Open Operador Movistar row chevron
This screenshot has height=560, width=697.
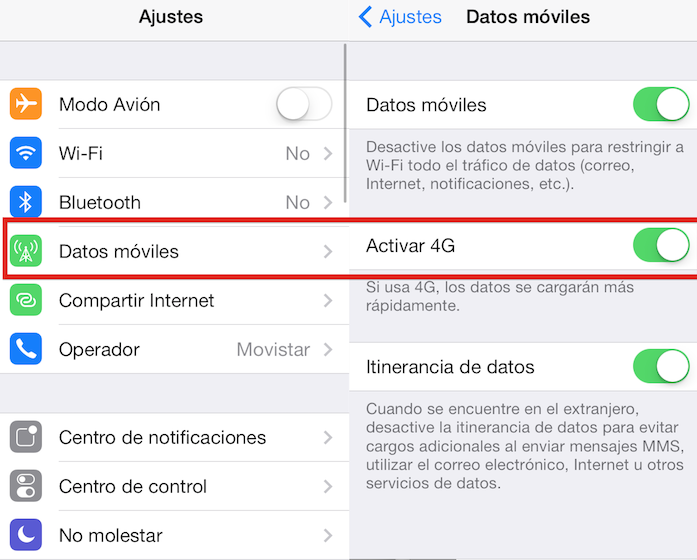(x=328, y=349)
